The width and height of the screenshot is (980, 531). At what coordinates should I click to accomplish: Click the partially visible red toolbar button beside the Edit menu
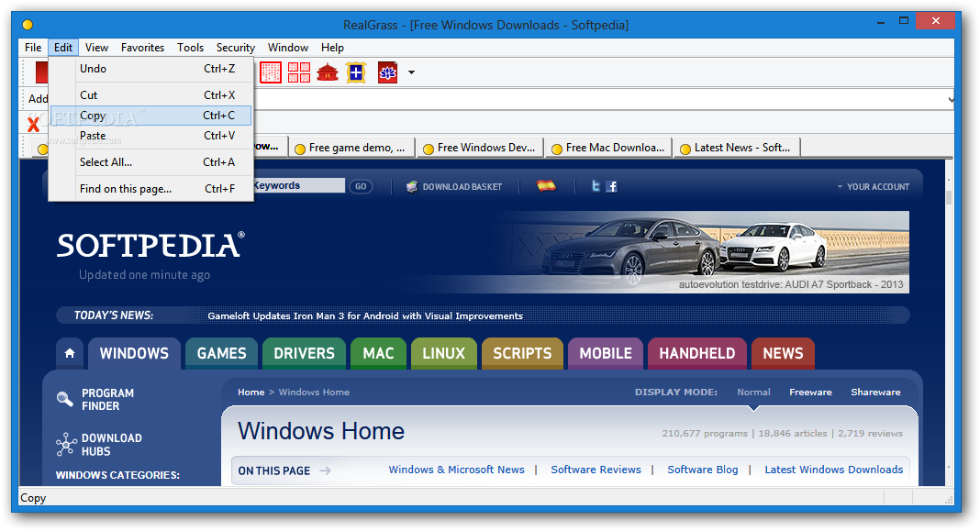pos(41,72)
